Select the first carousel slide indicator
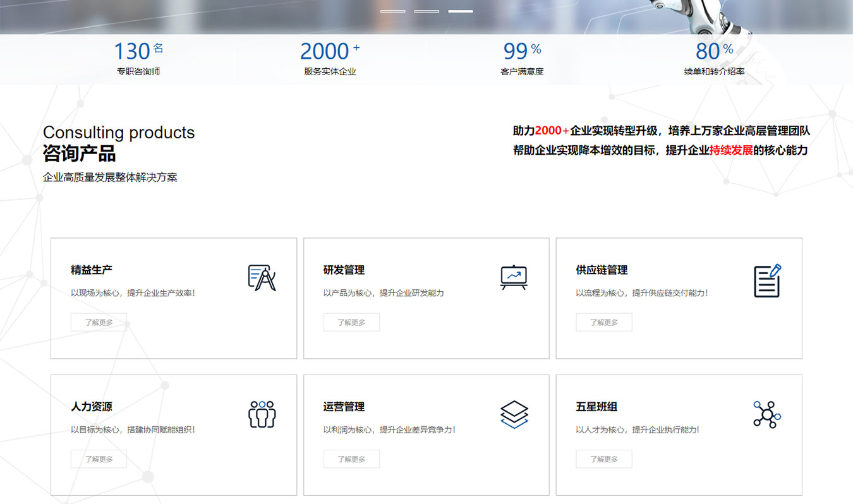Screen dimensions: 853x504 pyautogui.click(x=393, y=11)
